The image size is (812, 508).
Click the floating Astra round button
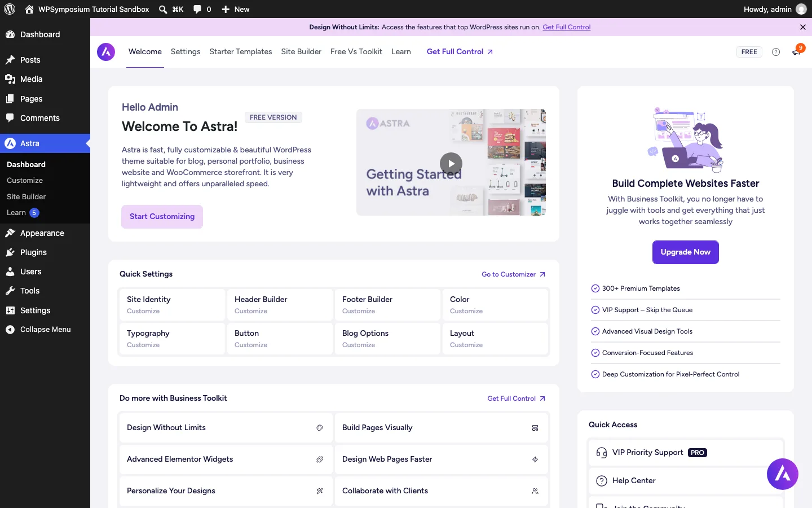tap(783, 474)
